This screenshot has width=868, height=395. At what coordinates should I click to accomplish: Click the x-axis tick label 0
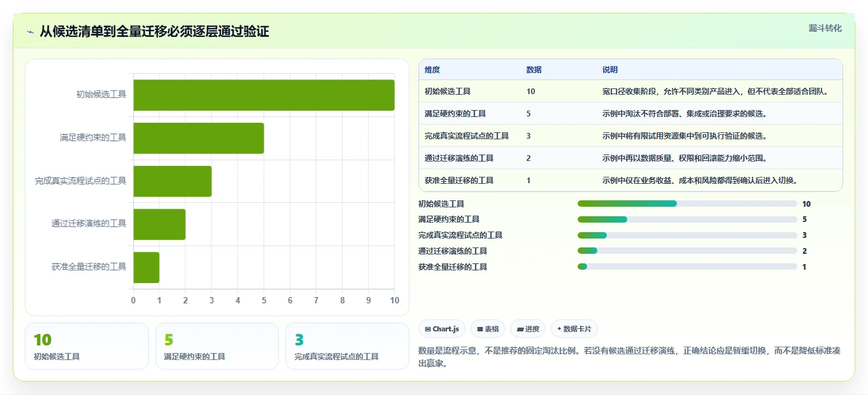[x=133, y=300]
